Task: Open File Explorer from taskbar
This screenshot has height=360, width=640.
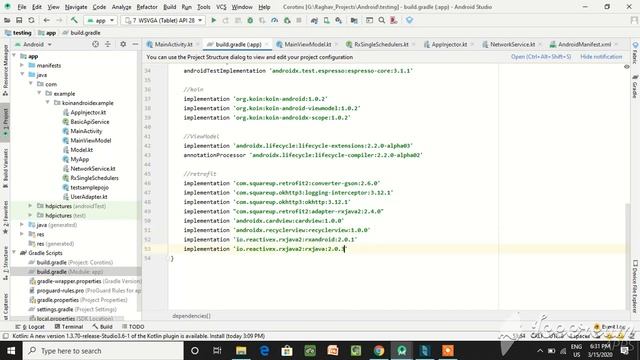Action: pyautogui.click(x=241, y=351)
